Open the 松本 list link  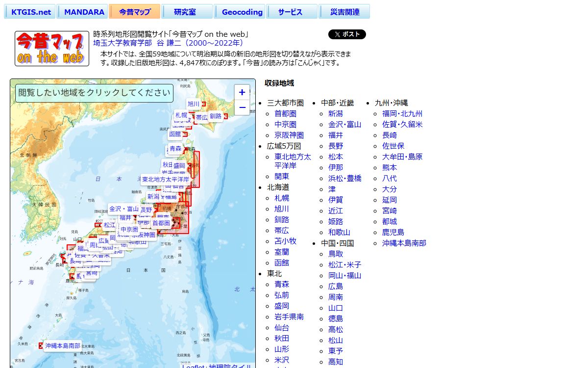coord(336,157)
